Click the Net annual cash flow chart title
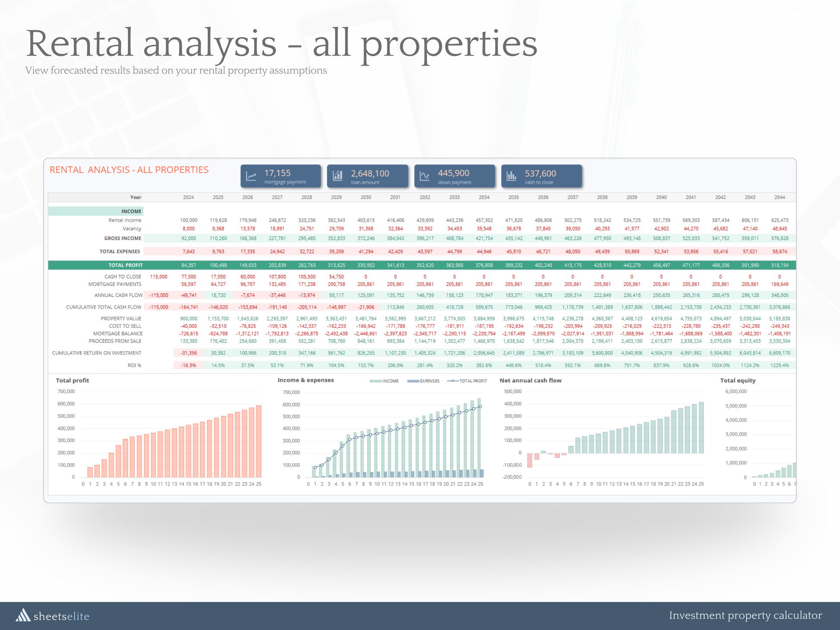Image resolution: width=840 pixels, height=630 pixels. tap(530, 380)
